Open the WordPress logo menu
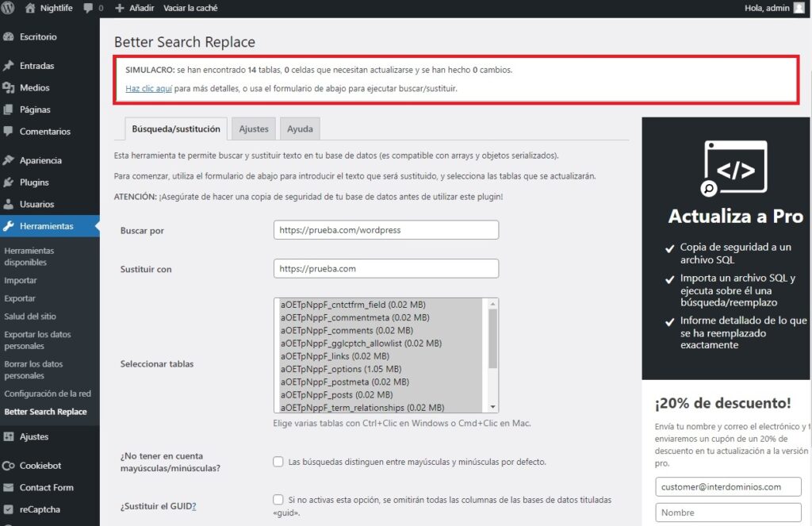This screenshot has height=526, width=812. [x=7, y=8]
